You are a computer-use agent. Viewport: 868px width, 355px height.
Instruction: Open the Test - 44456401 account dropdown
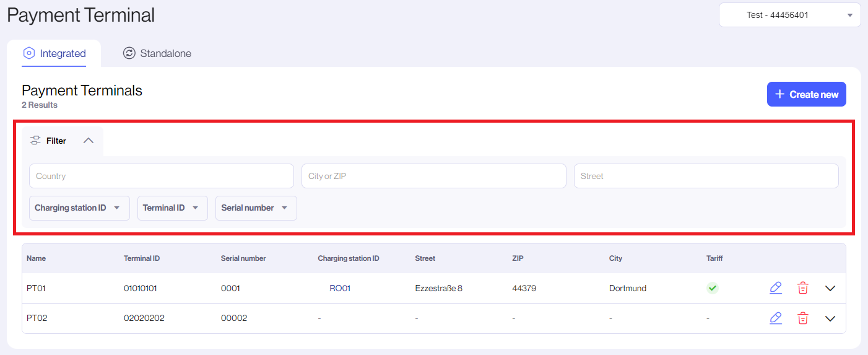point(790,15)
